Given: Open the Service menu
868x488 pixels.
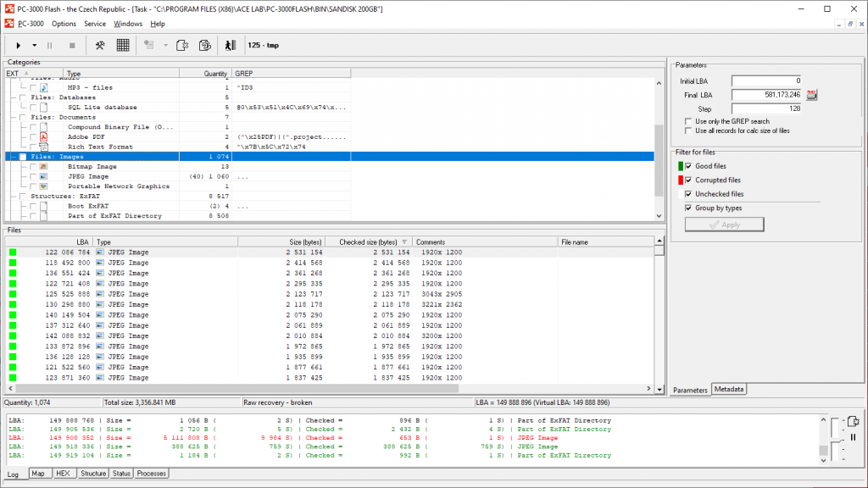Looking at the screenshot, I should coord(95,24).
